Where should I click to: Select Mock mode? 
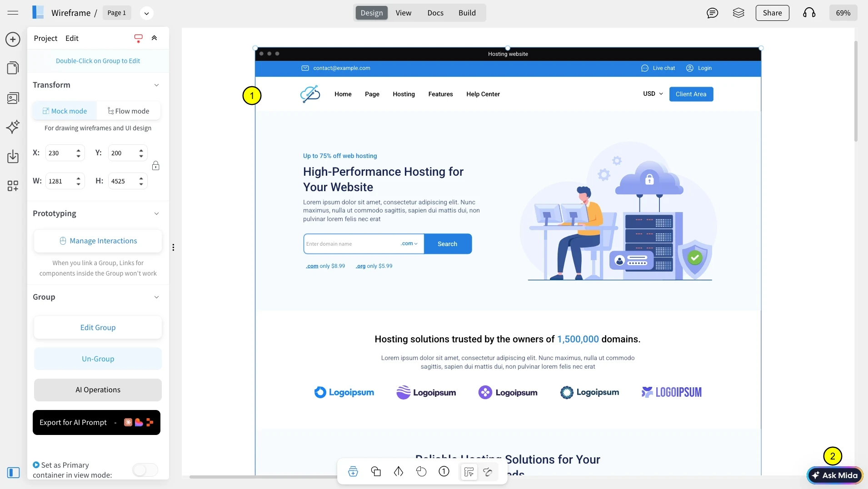click(65, 111)
